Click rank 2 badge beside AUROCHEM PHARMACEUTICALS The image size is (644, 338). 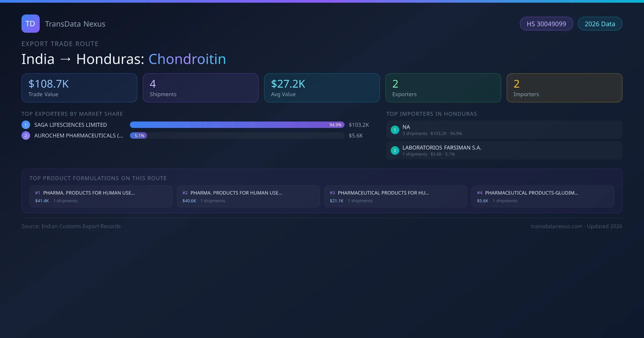26,135
